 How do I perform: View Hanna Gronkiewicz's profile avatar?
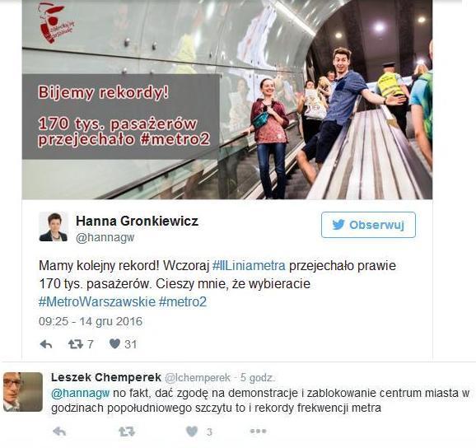(x=54, y=226)
